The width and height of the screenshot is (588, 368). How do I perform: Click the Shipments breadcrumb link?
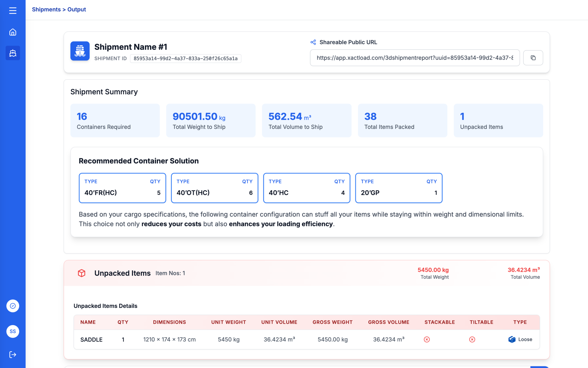46,9
